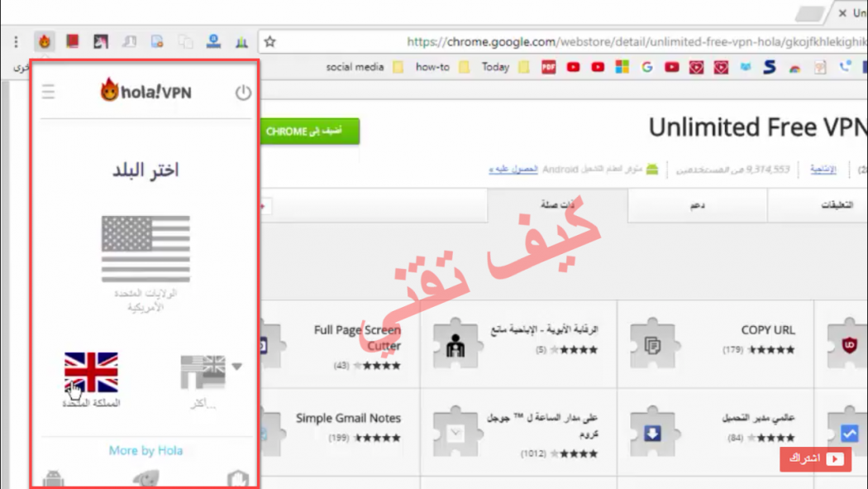
Task: Bookmark this page with the star icon
Action: point(269,41)
